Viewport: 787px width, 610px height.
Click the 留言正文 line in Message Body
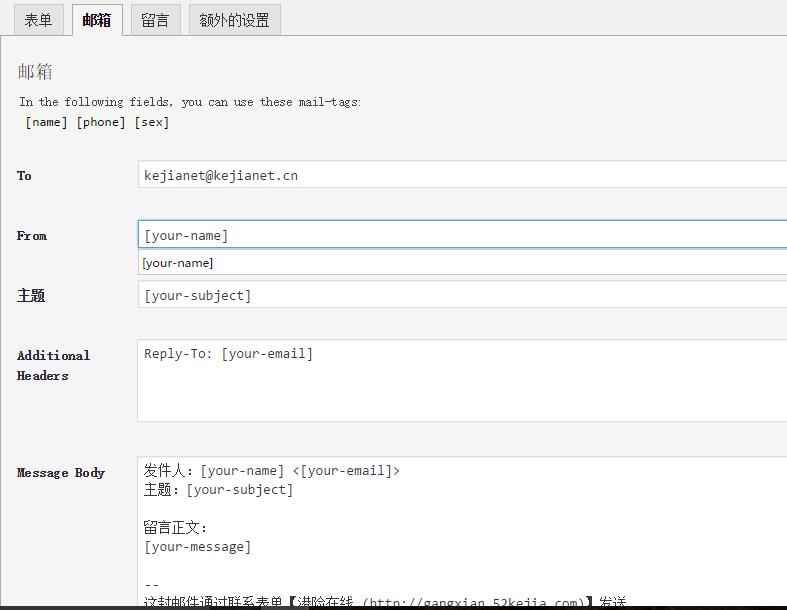point(176,528)
